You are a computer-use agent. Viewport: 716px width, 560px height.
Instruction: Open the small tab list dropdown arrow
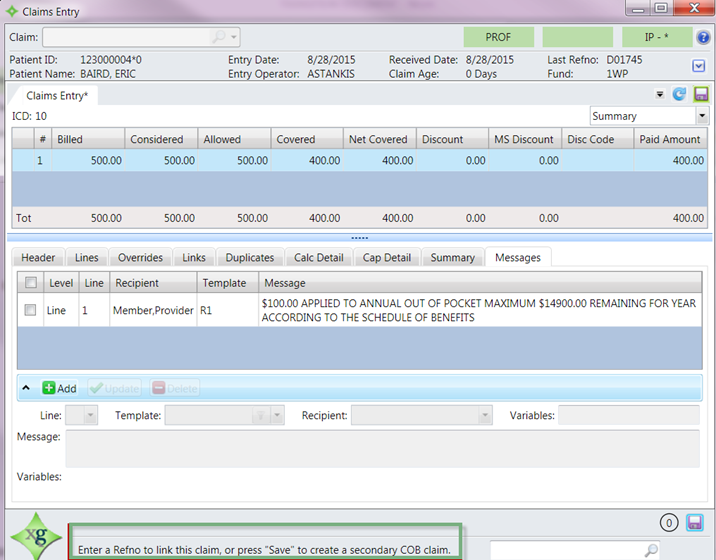point(660,95)
